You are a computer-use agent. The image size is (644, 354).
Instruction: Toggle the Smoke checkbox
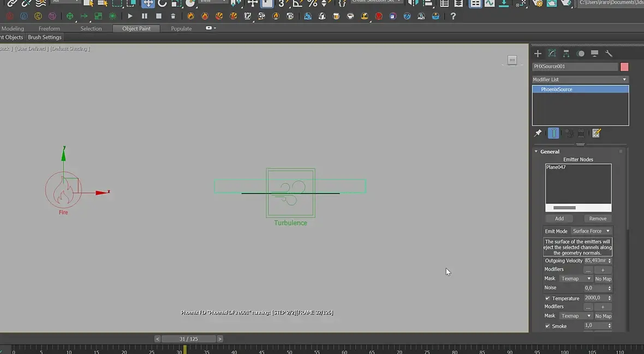tap(547, 326)
